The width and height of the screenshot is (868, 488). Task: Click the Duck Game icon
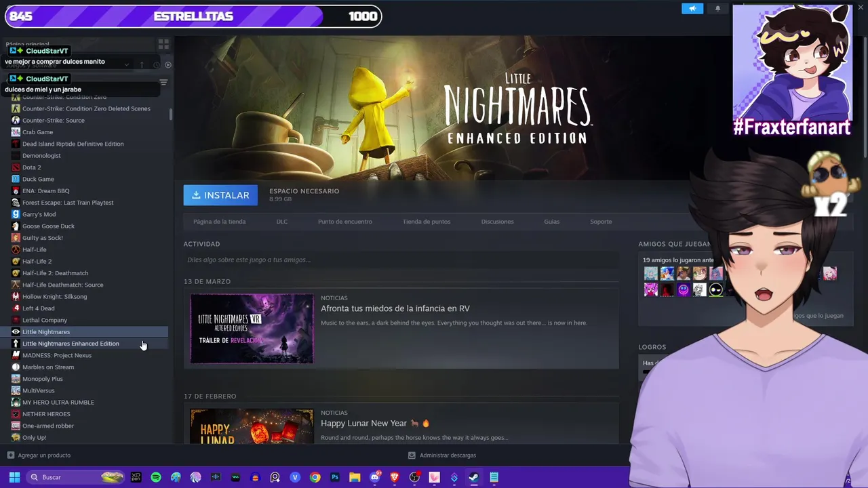[x=16, y=179]
